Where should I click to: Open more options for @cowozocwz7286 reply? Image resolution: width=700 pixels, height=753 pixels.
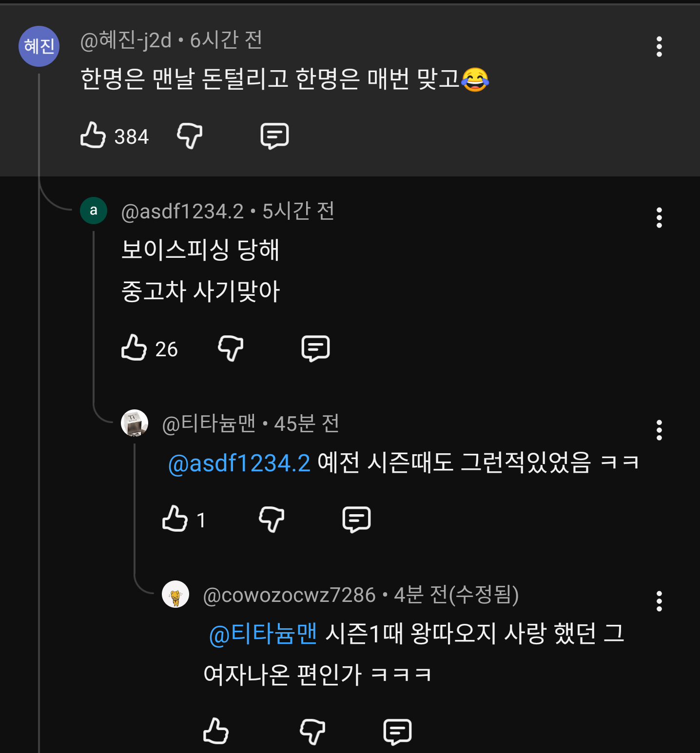[659, 601]
